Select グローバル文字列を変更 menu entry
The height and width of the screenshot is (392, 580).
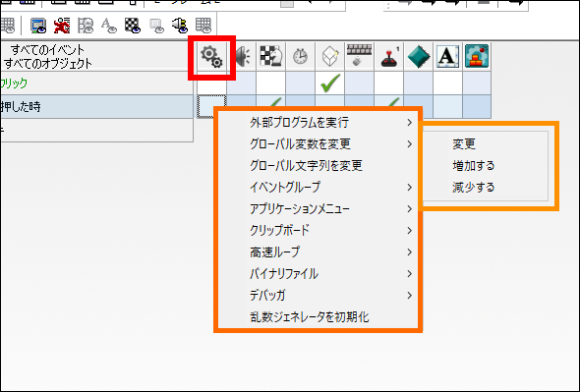pyautogui.click(x=319, y=166)
